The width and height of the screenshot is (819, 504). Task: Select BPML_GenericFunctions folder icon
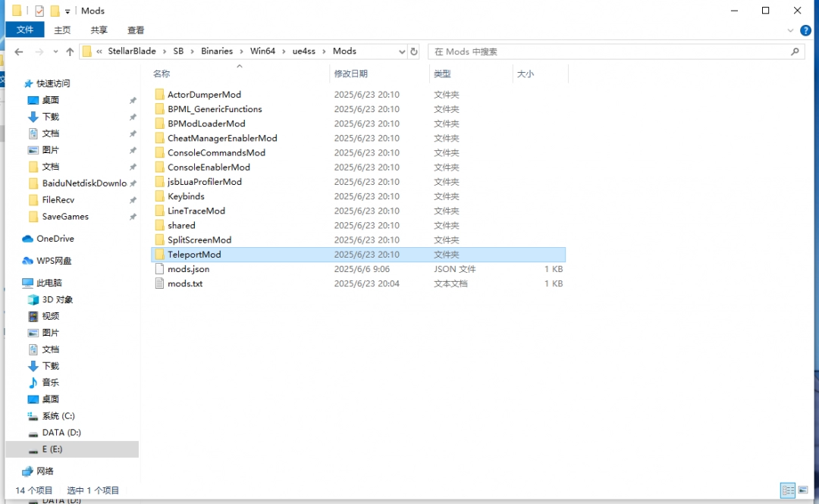(x=159, y=109)
